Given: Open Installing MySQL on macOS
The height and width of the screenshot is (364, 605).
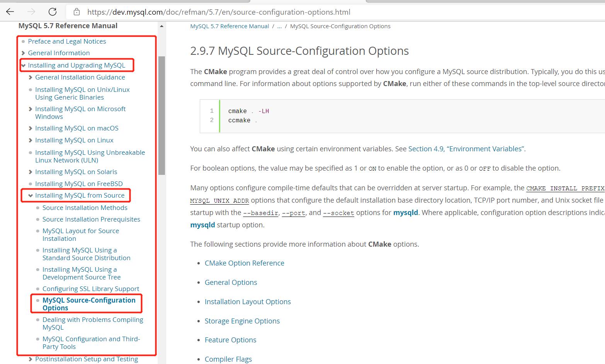Looking at the screenshot, I should coord(77,128).
